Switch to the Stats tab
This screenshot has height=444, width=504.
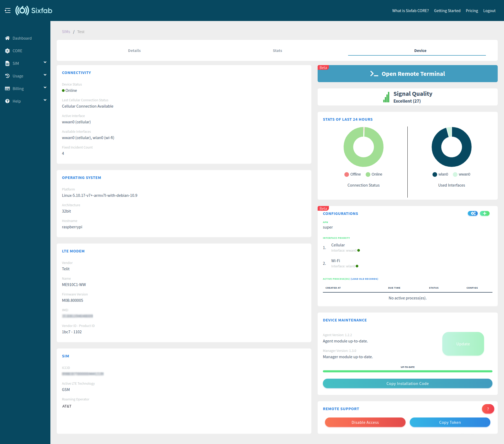point(277,51)
